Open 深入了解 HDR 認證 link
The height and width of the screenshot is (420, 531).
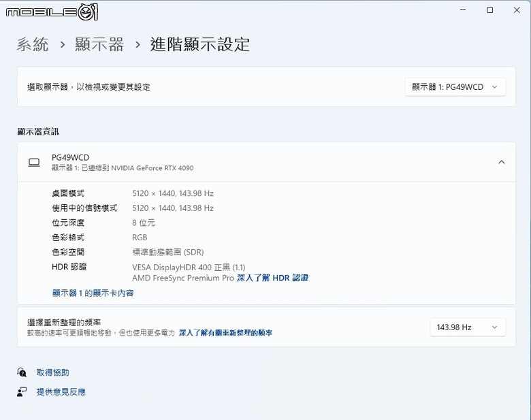pos(272,278)
